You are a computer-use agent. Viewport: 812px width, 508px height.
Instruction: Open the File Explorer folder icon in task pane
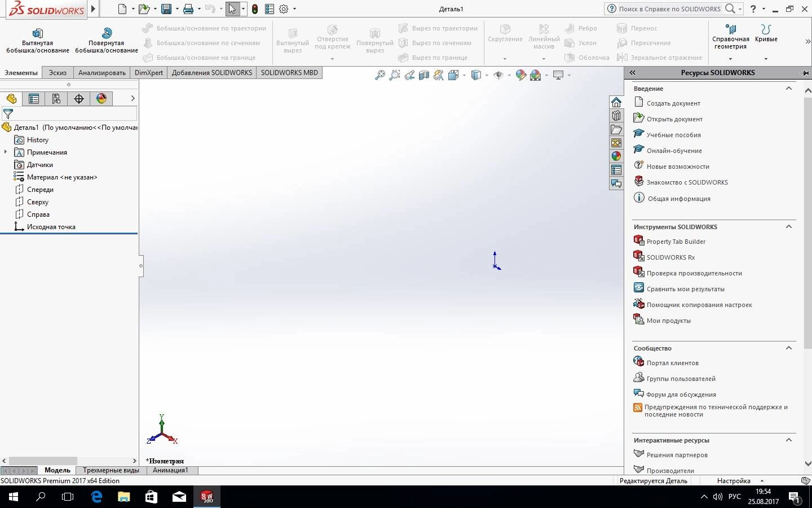[x=616, y=129]
